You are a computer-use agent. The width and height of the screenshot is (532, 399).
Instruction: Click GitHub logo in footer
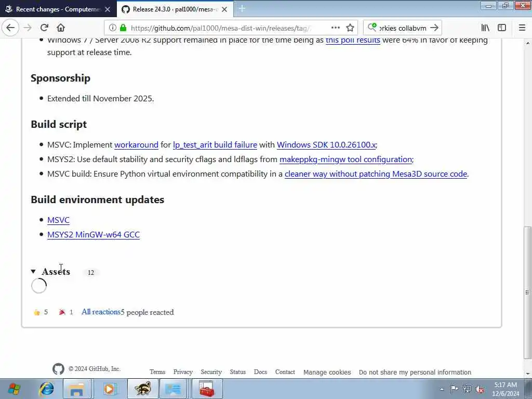tap(58, 369)
